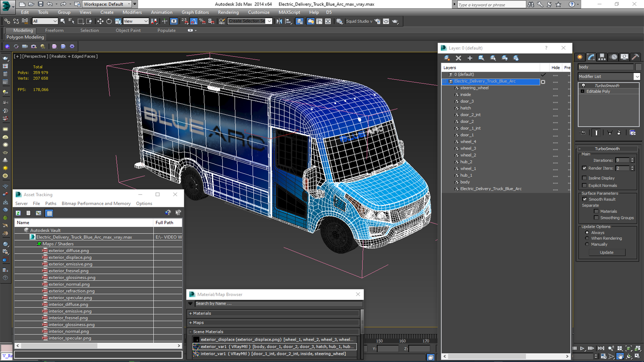The width and height of the screenshot is (644, 362).
Task: Select the Rotate tool in main toolbar
Action: (x=109, y=21)
